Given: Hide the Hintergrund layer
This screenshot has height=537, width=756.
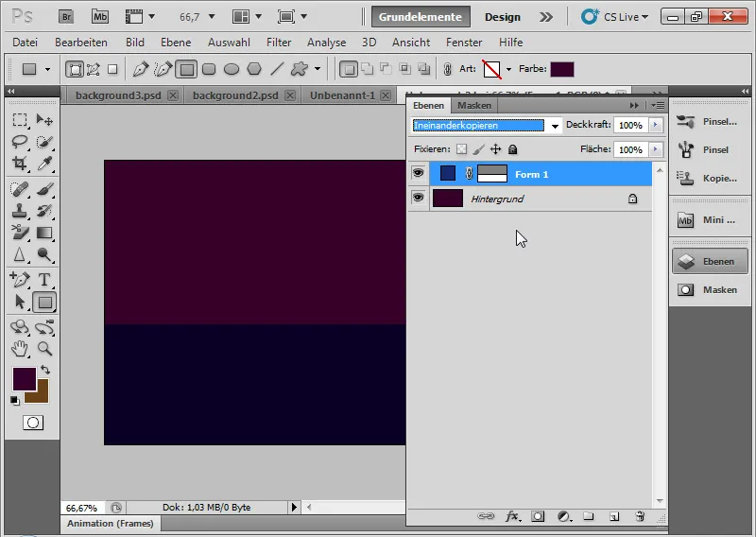Looking at the screenshot, I should click(x=418, y=198).
